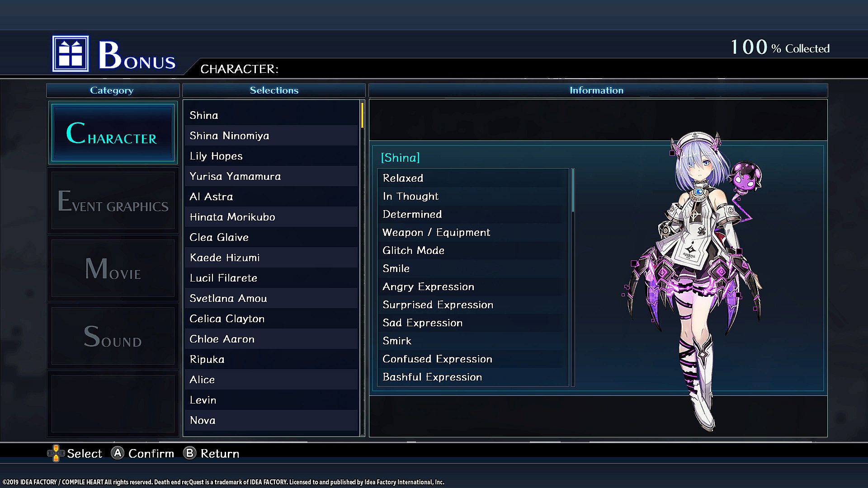Click the D-pad Select icon
Viewport: 868px width, 488px height.
56,453
